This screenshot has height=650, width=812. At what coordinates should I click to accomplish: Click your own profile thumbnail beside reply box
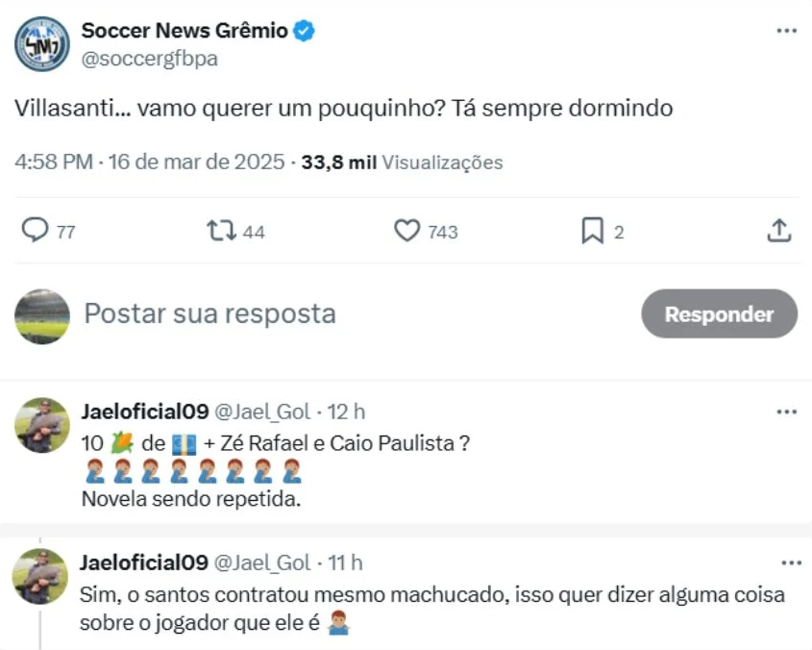(42, 315)
